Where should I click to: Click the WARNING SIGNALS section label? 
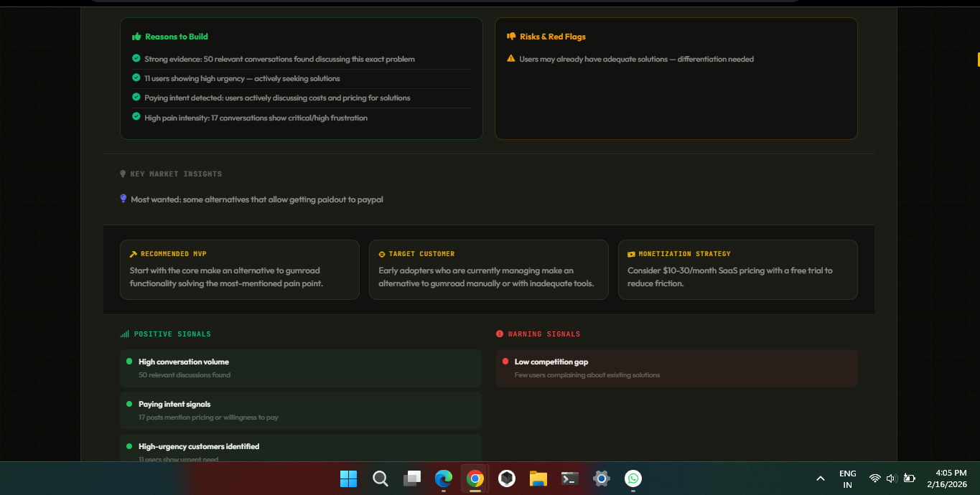[x=544, y=334]
